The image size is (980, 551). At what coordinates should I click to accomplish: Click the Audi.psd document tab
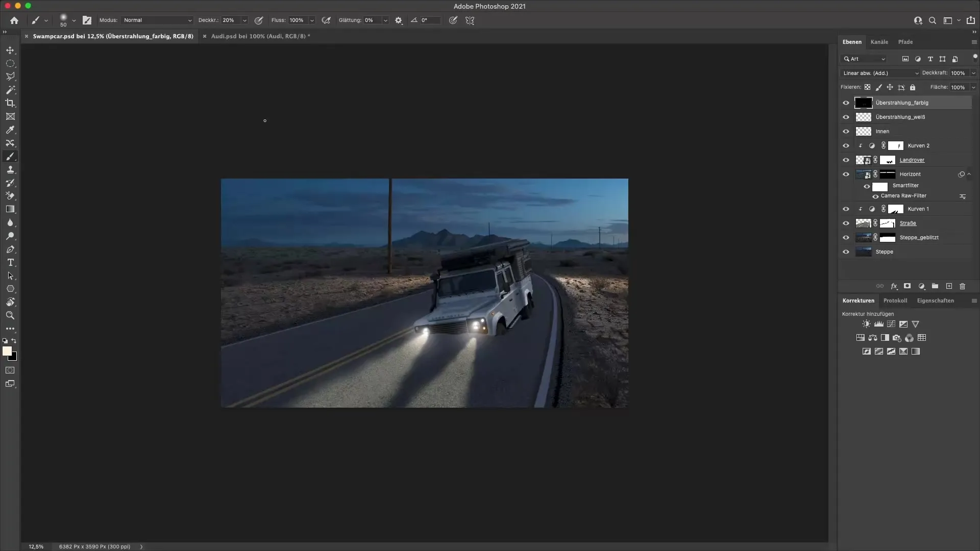pos(260,36)
